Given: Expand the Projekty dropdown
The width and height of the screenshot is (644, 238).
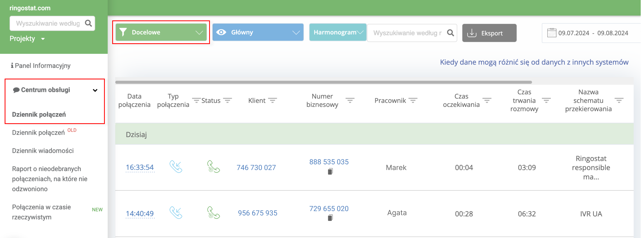Looking at the screenshot, I should coord(27,39).
